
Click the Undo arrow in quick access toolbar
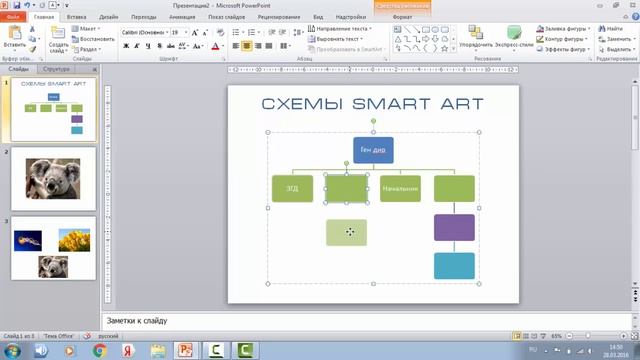27,5
